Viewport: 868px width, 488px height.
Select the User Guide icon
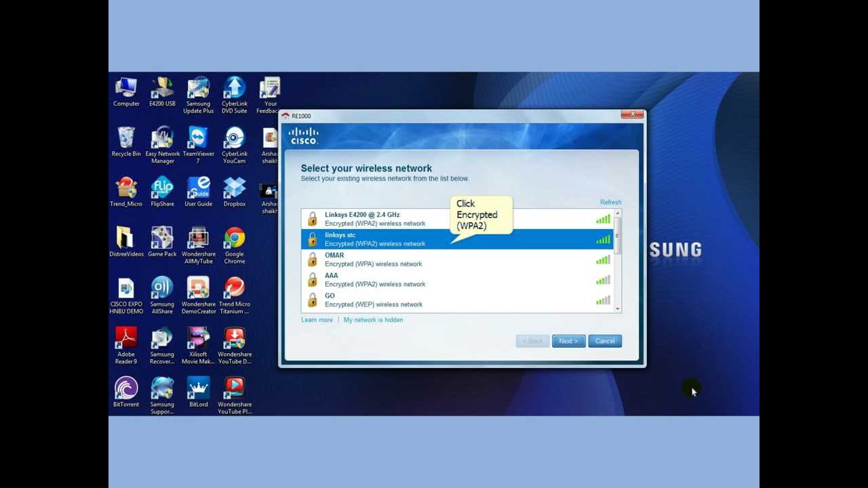[x=198, y=192]
